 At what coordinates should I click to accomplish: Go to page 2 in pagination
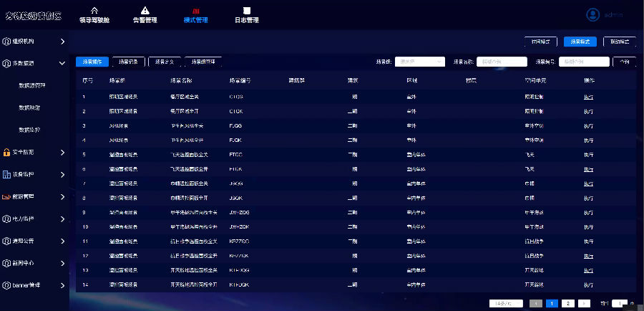pos(567,303)
